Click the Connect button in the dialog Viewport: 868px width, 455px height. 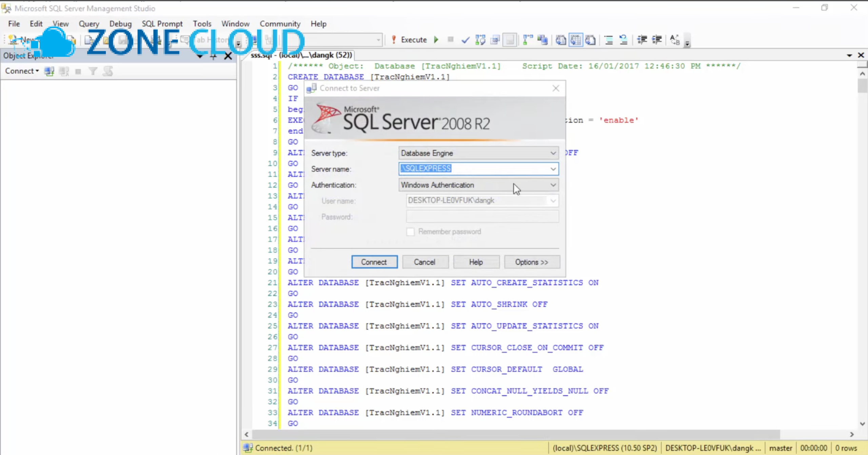[374, 262]
